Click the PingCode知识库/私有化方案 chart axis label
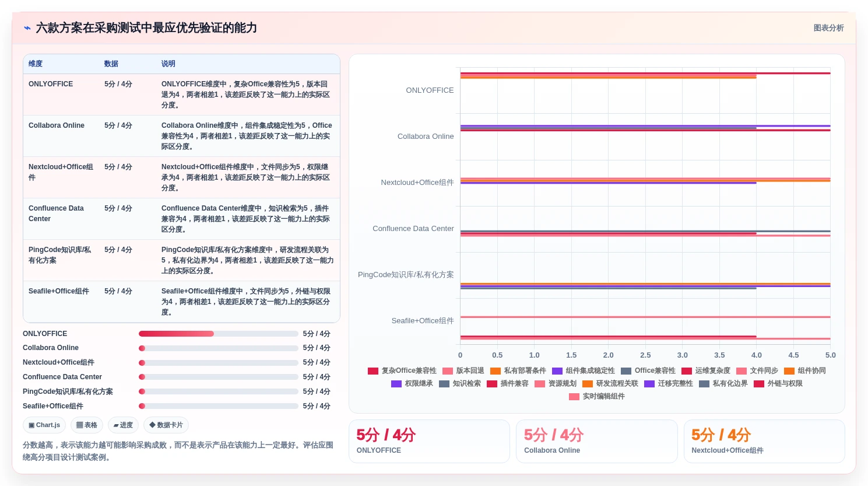This screenshot has height=486, width=868. pos(406,275)
